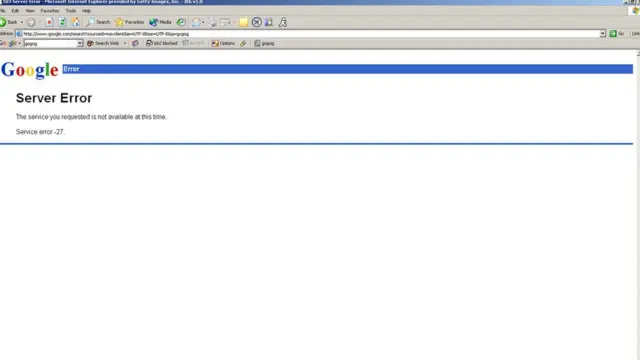Screen dimensions: 640x360
Task: Print the page with the printer icon
Action: [x=212, y=22]
